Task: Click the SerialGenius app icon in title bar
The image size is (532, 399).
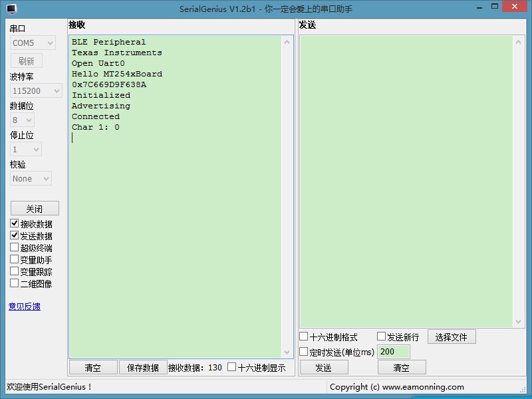Action: (x=11, y=9)
